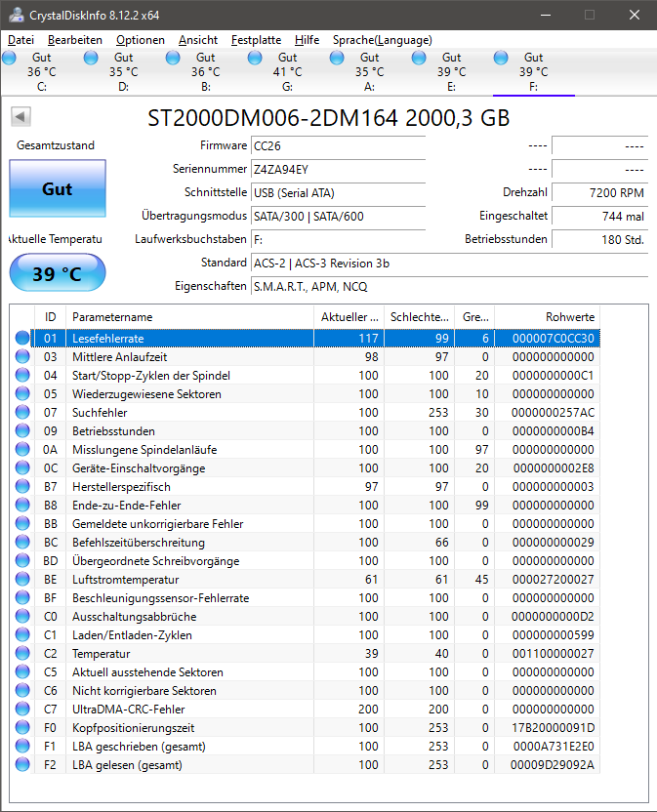Screen dimensions: 657x812
Task: Click status icon of UltraDMA-CRC-Fehler row
Action: coord(22,709)
